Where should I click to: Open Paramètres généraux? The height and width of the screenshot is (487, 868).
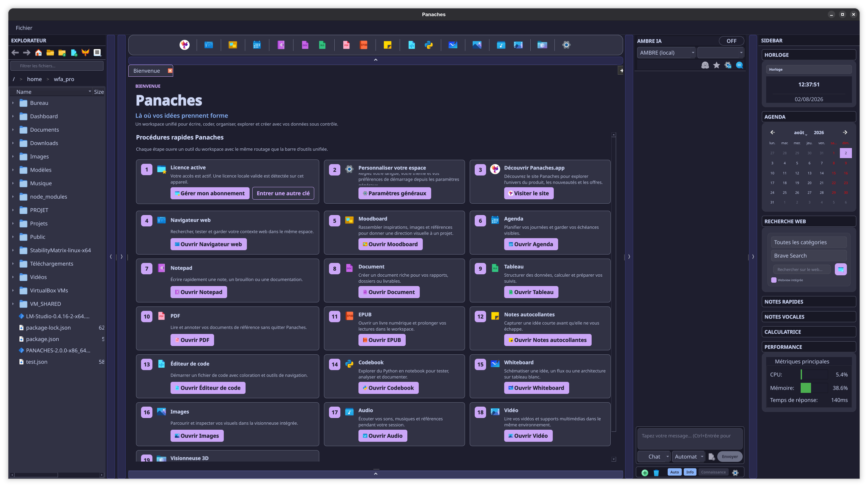coord(395,193)
